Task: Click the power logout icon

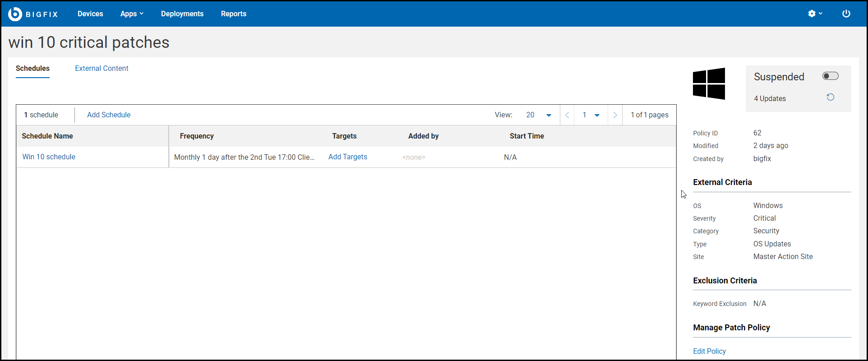Action: click(x=846, y=14)
